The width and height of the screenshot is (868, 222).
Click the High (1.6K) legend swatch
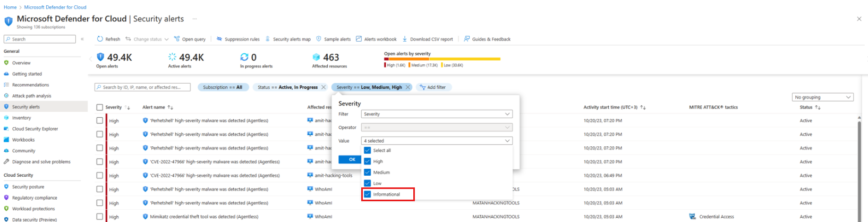pos(385,65)
